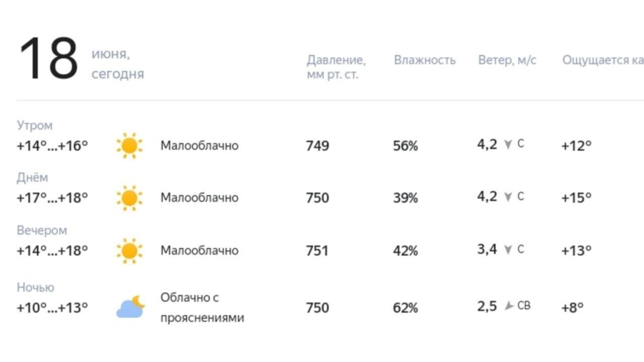Image resolution: width=644 pixels, height=362 pixels.
Task: Click the cloud and moon icon for Ночью
Action: pyautogui.click(x=130, y=307)
